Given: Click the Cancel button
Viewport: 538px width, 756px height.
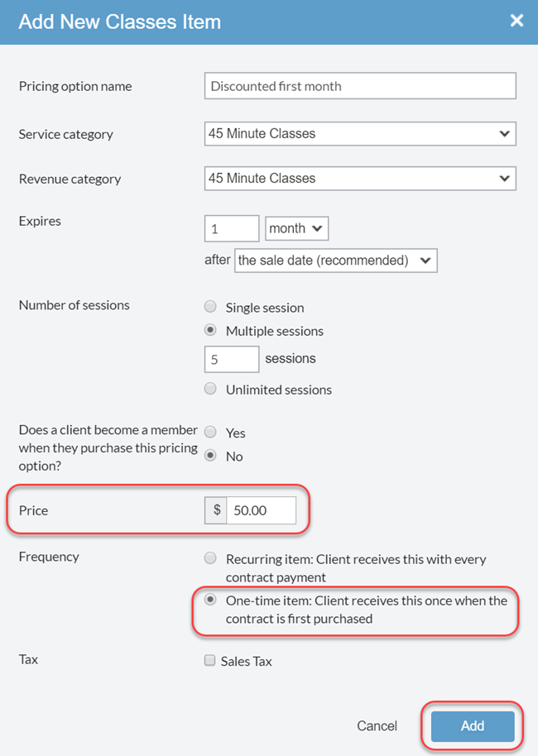Looking at the screenshot, I should (377, 725).
